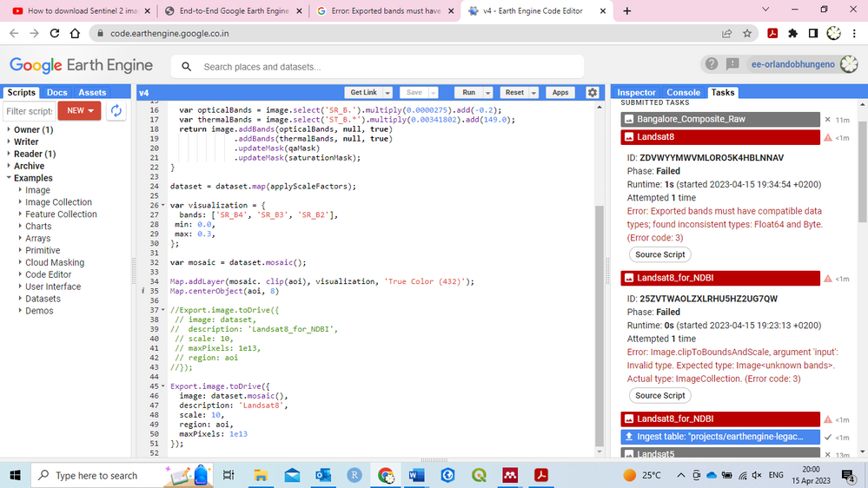Open the taskbar notification center

tap(847, 475)
